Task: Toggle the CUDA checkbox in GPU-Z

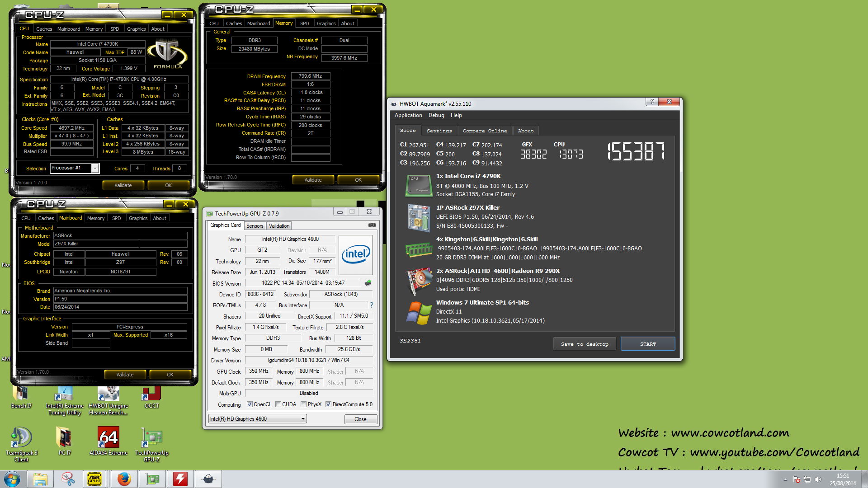Action: (x=278, y=404)
